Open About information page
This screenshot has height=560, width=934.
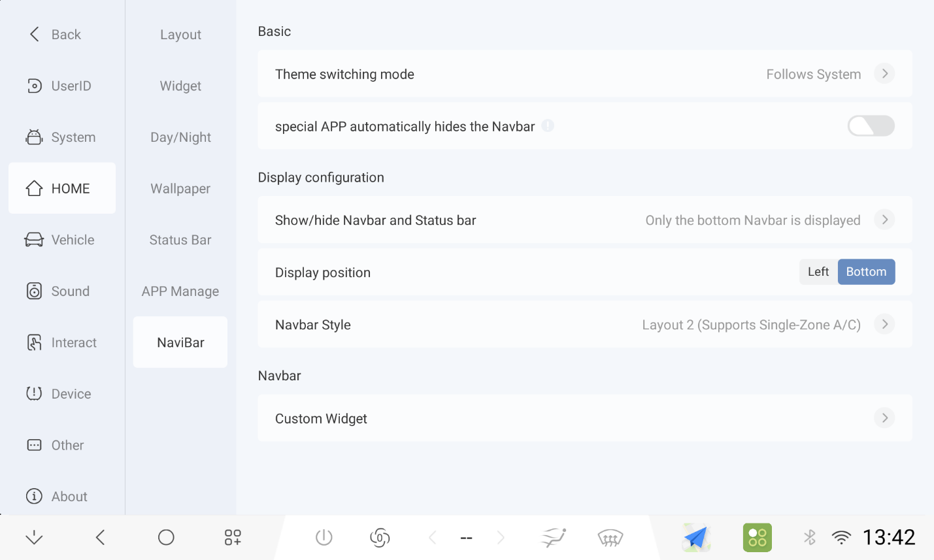(x=62, y=497)
